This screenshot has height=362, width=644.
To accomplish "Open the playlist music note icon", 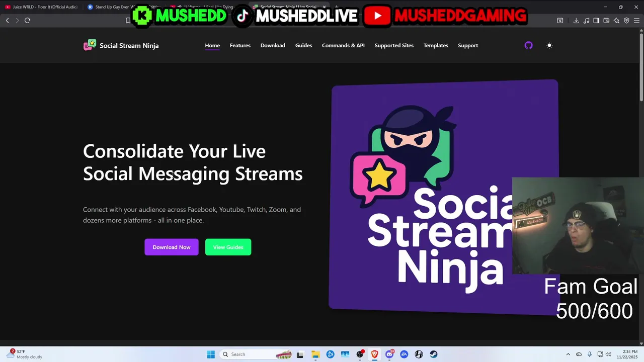I will (586, 21).
